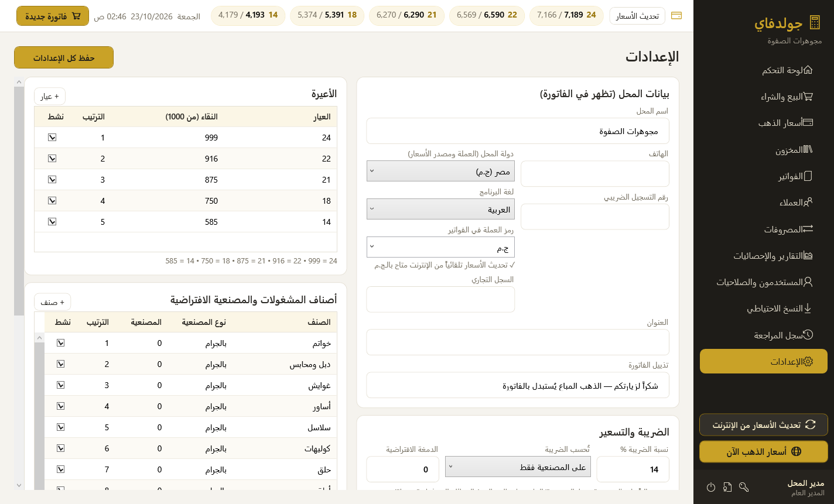Image resolution: width=834 pixels, height=504 pixels.
Task: Click the 22 karat price pill
Action: pos(487,15)
